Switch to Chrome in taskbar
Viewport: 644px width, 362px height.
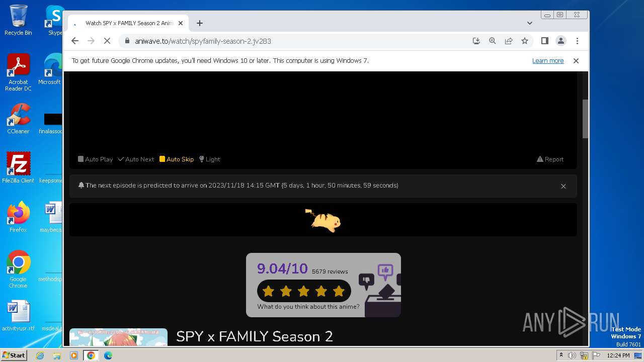pos(91,355)
